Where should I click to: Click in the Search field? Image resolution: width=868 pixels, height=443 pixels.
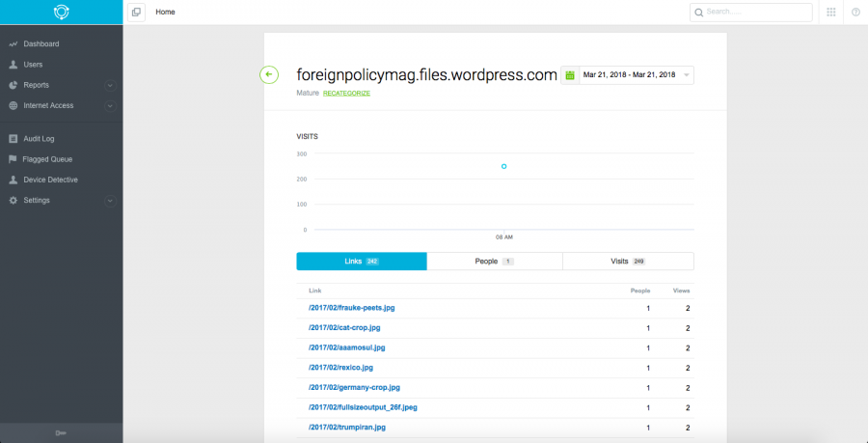[750, 13]
